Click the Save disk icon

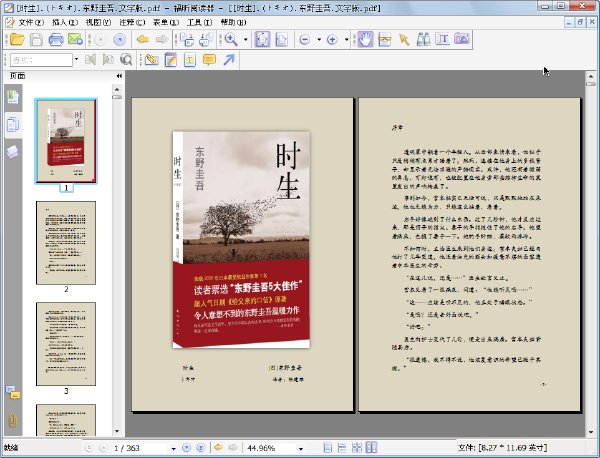[x=36, y=39]
